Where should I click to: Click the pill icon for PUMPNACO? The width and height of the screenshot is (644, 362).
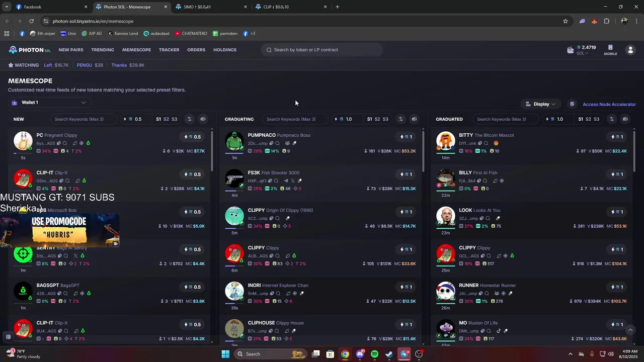pos(294,143)
